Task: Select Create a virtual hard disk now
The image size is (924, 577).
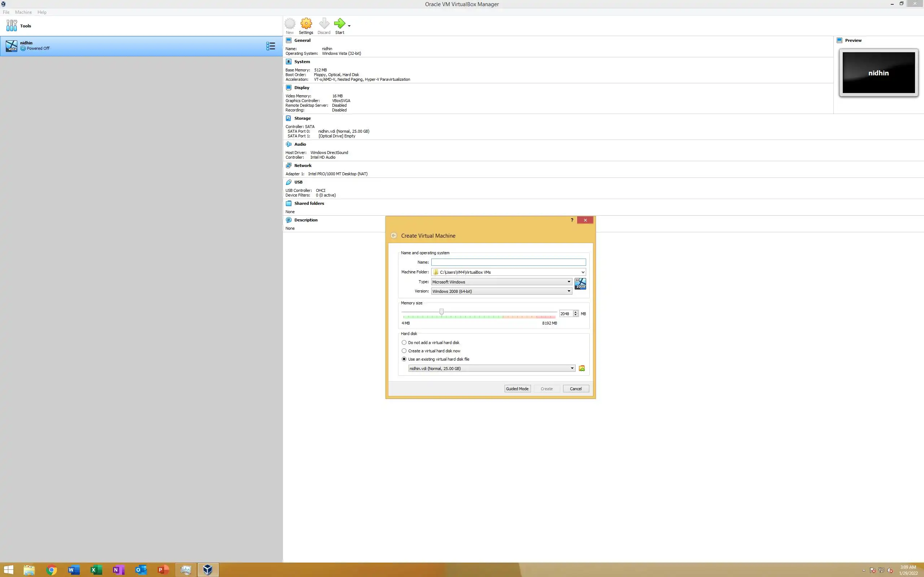Action: click(x=404, y=351)
